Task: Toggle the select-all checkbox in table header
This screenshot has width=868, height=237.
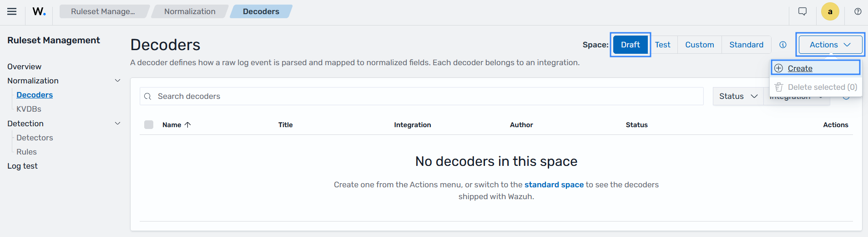Action: 149,125
